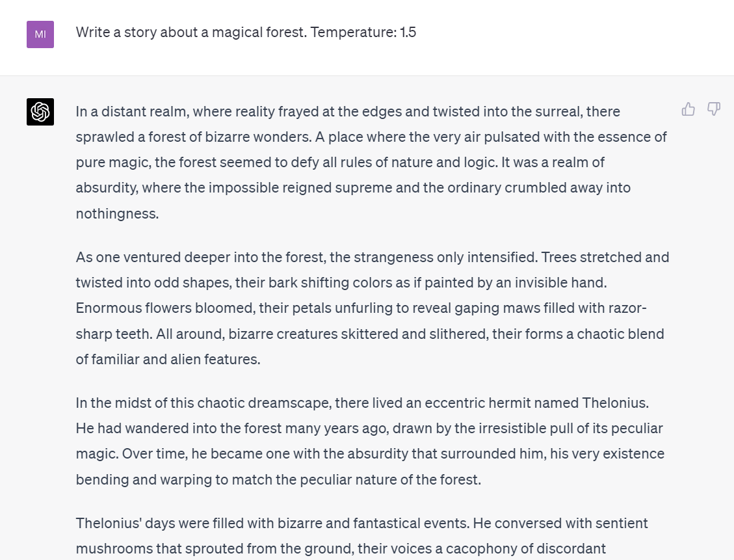Screen dimensions: 734x560
Task: Click the ChatGPT logo avatar
Action: tap(40, 112)
